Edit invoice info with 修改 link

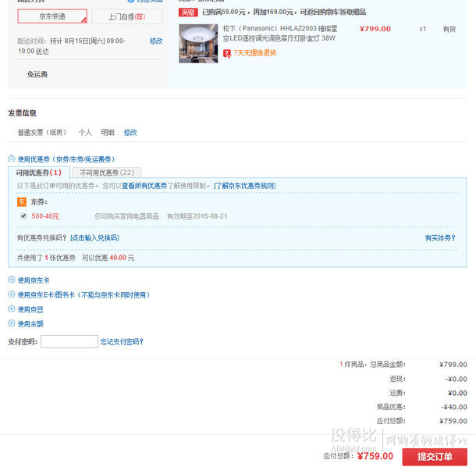[x=130, y=133]
